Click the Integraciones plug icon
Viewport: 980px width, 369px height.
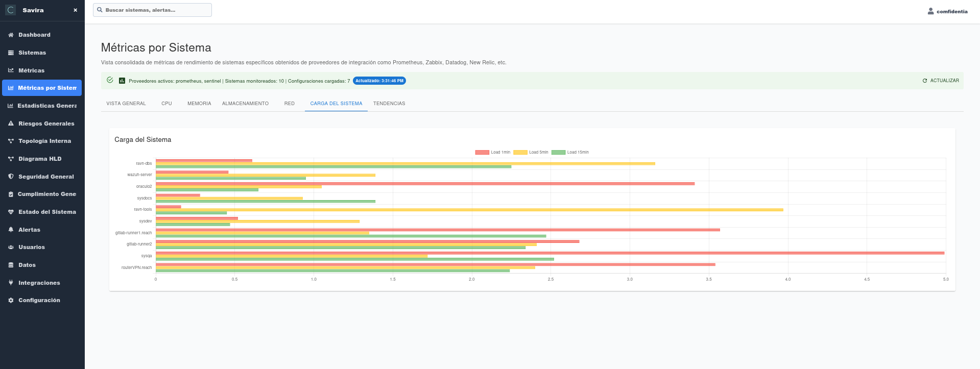click(11, 283)
